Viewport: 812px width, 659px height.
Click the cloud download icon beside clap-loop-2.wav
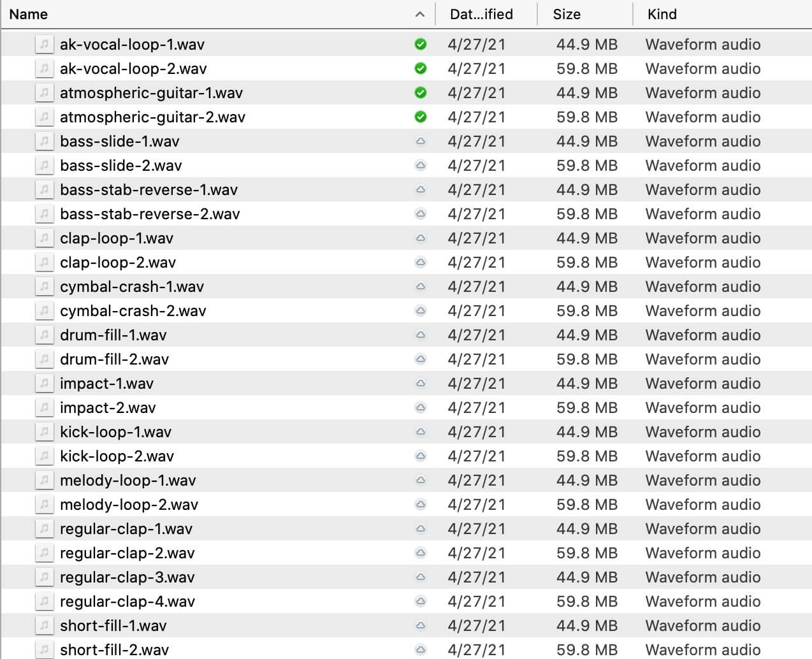(420, 263)
